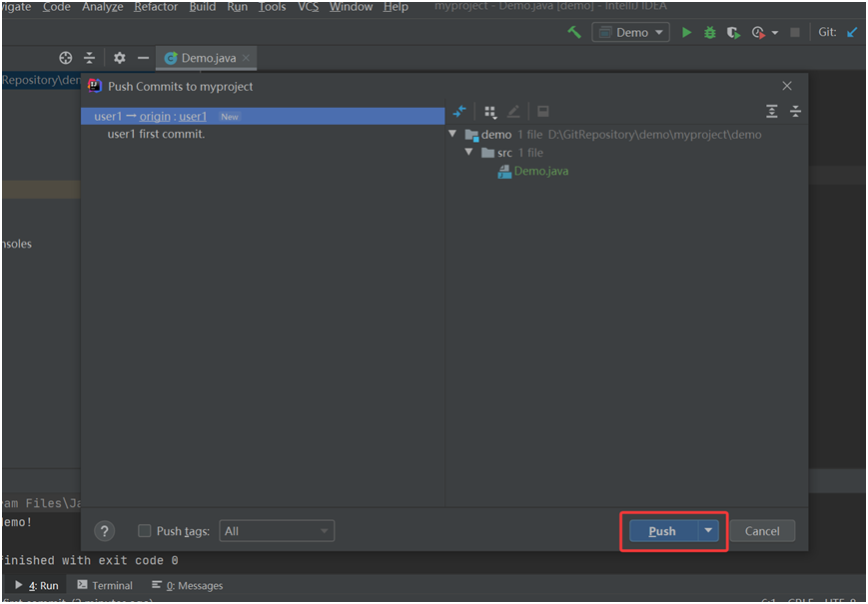Collapse all in the project panel toolbar

[x=89, y=58]
